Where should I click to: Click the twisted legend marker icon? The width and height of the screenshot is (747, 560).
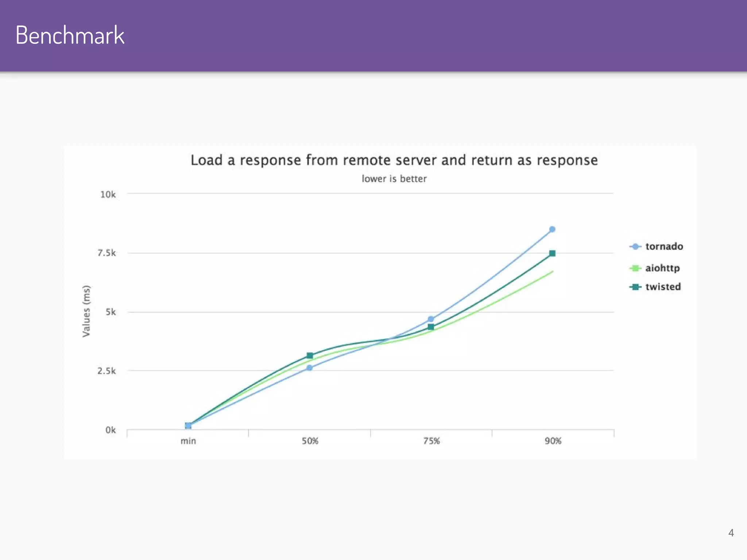click(635, 287)
